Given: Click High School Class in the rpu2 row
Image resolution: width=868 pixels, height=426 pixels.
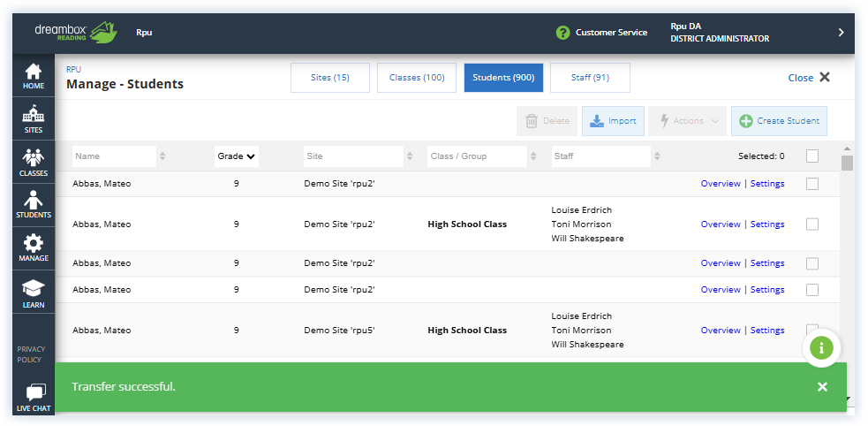Looking at the screenshot, I should point(467,224).
